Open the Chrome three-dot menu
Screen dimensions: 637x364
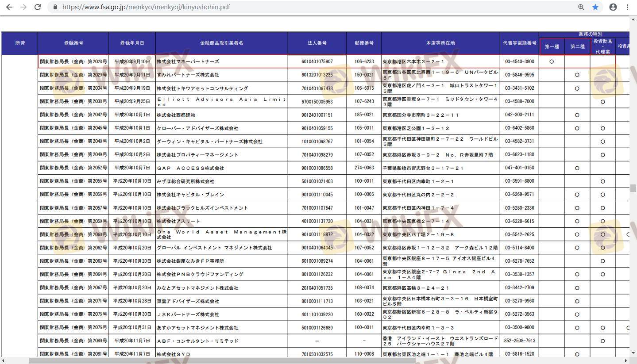click(x=627, y=7)
